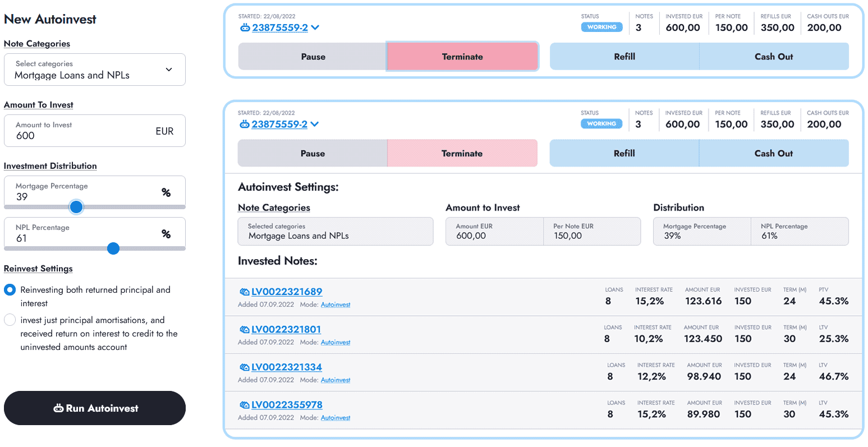Click Mortgage Percentage value 39 input
Screen dimensions: 868x447
(x=95, y=192)
